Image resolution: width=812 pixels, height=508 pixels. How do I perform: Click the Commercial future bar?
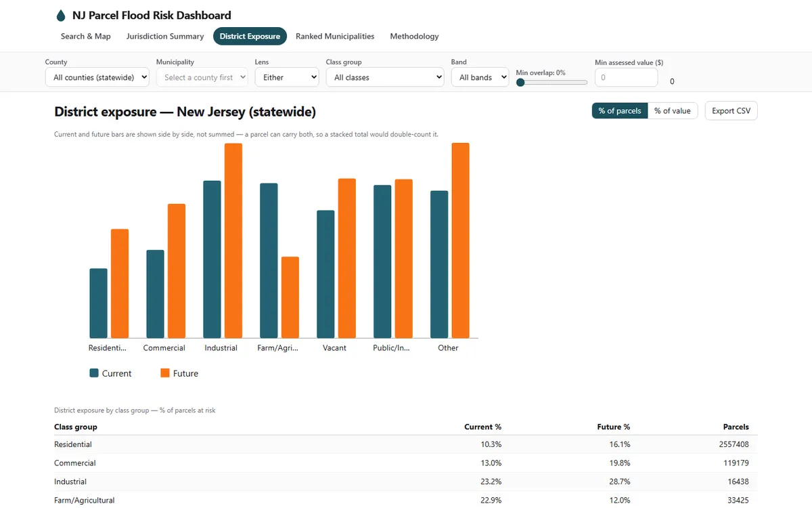point(177,271)
